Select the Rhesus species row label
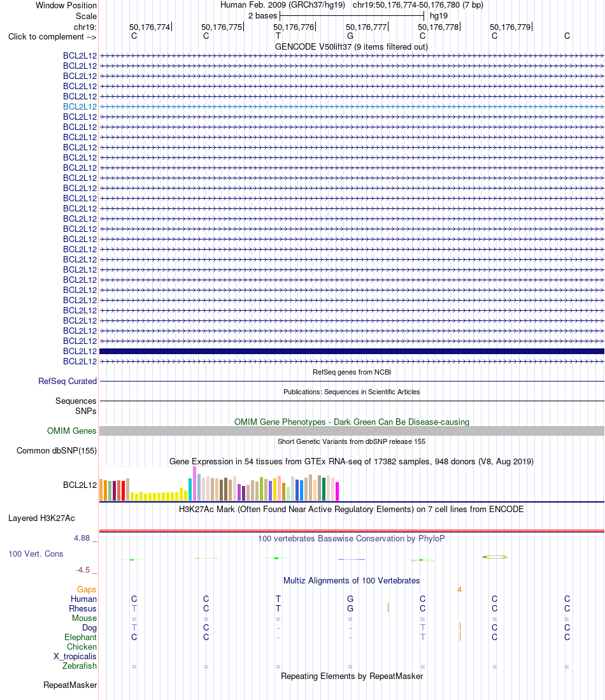The width and height of the screenshot is (605, 700). (83, 609)
